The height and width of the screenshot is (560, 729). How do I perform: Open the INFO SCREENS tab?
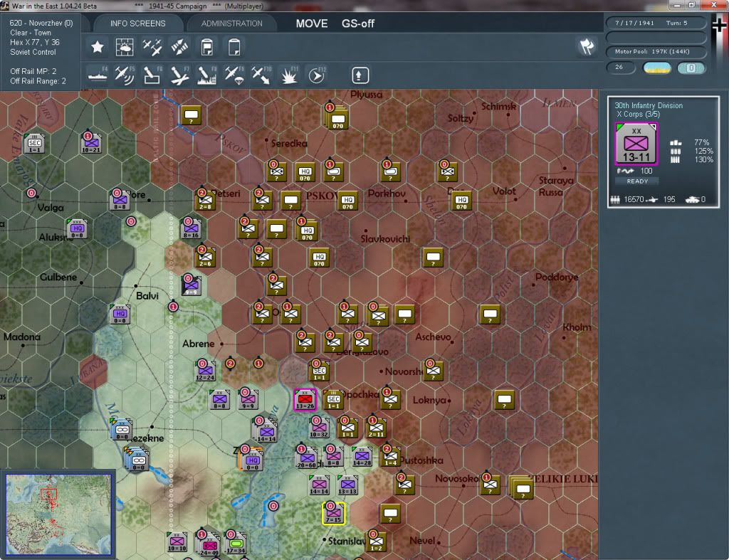[137, 23]
